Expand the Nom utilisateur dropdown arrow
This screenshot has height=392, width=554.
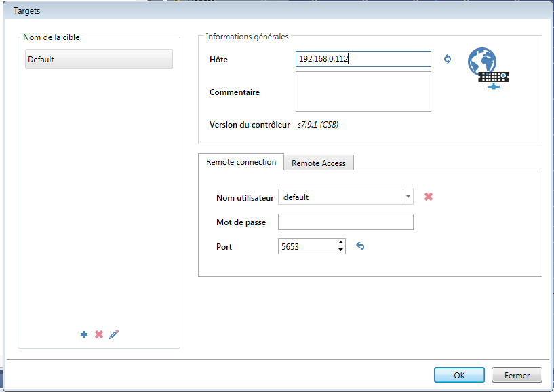408,197
